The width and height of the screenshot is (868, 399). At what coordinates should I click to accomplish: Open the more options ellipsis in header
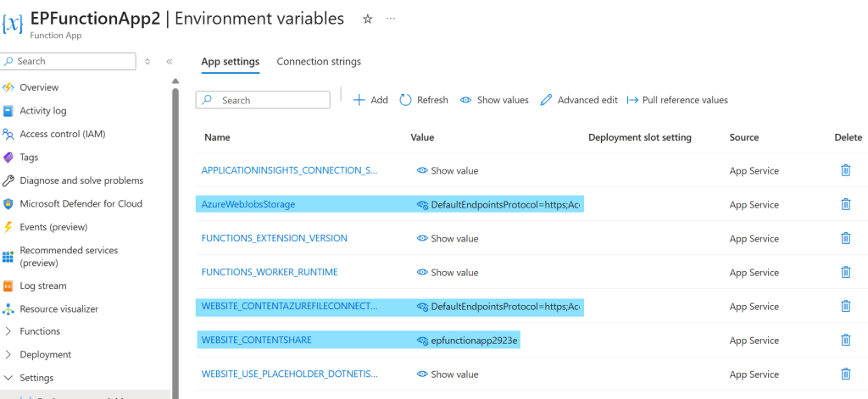(391, 19)
